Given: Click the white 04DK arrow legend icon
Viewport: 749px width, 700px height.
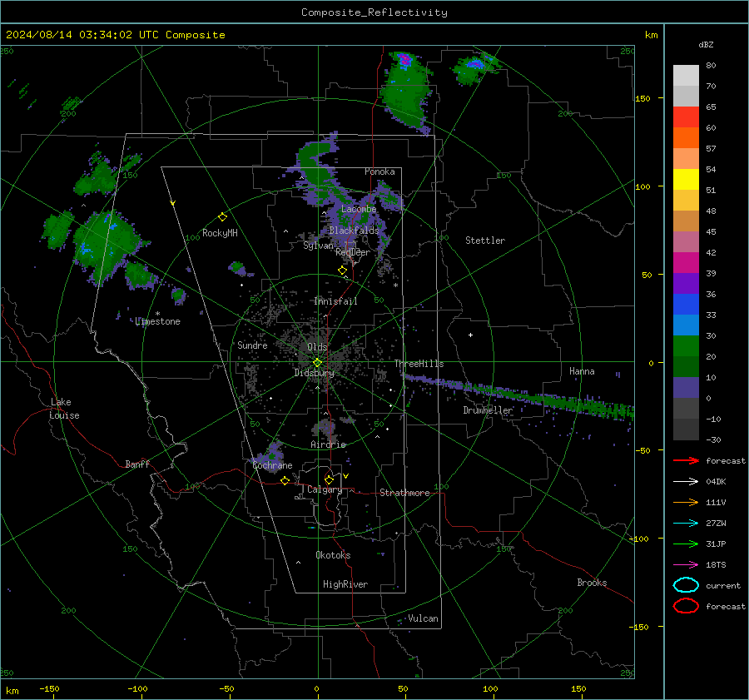Looking at the screenshot, I should tap(686, 481).
